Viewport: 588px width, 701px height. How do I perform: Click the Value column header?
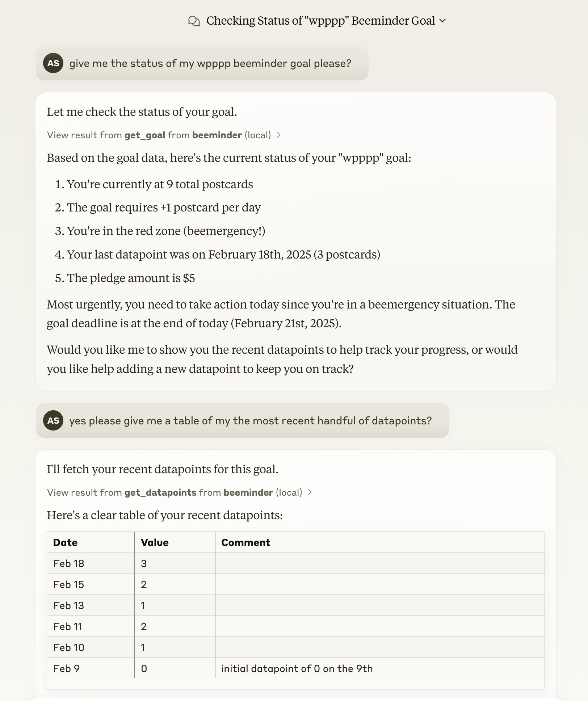pos(155,542)
